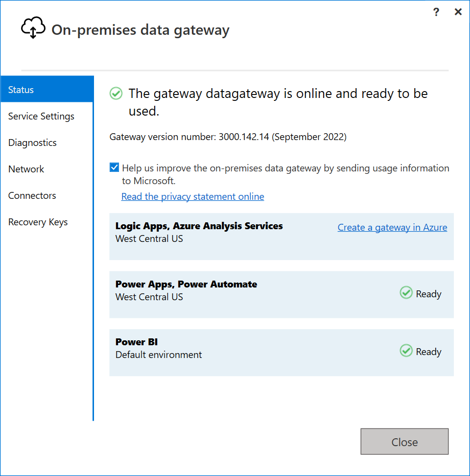Open Service Settings
Viewport: 470px width, 476px height.
point(41,116)
